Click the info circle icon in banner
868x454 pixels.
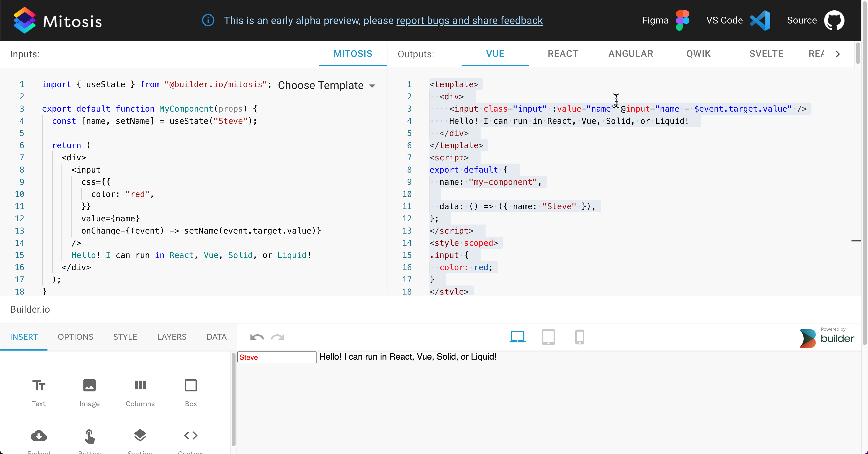click(x=208, y=20)
